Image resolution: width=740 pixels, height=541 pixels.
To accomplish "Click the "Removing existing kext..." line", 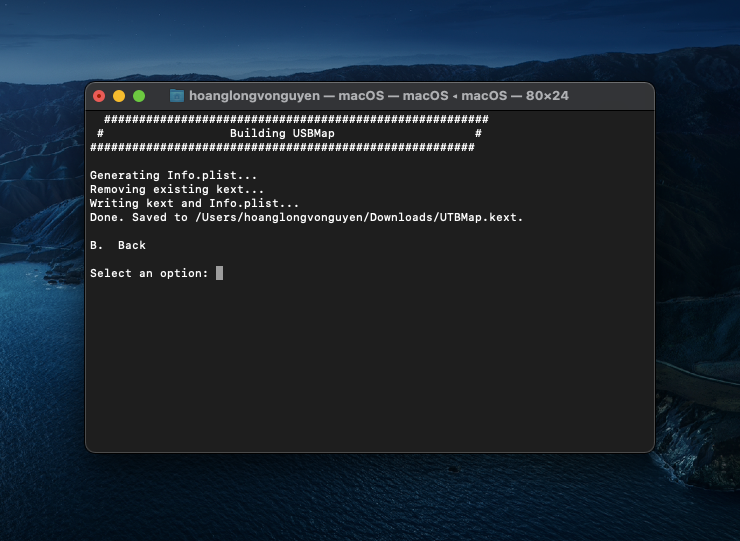I will 177,189.
